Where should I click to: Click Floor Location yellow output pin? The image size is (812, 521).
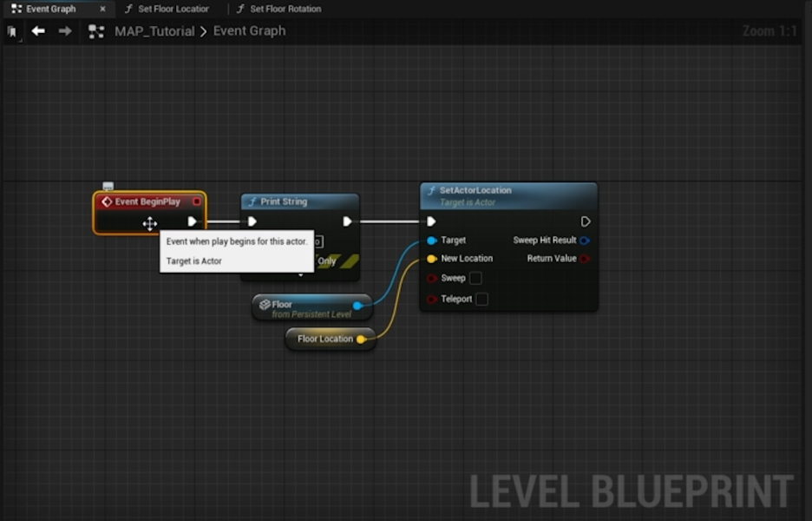point(361,340)
